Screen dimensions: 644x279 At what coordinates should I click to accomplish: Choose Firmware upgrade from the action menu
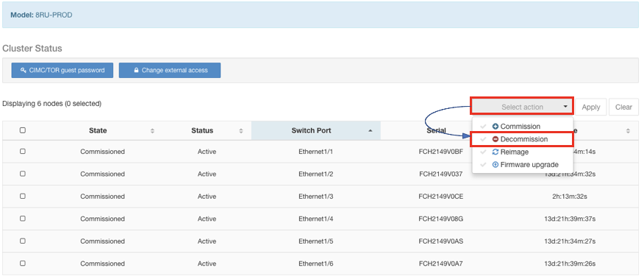point(523,165)
